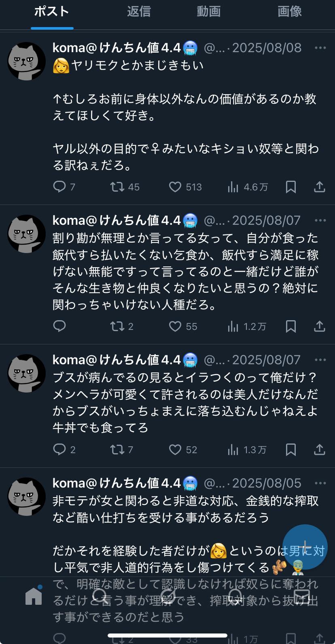Reply to the 2025/08/08 post

[x=59, y=187]
